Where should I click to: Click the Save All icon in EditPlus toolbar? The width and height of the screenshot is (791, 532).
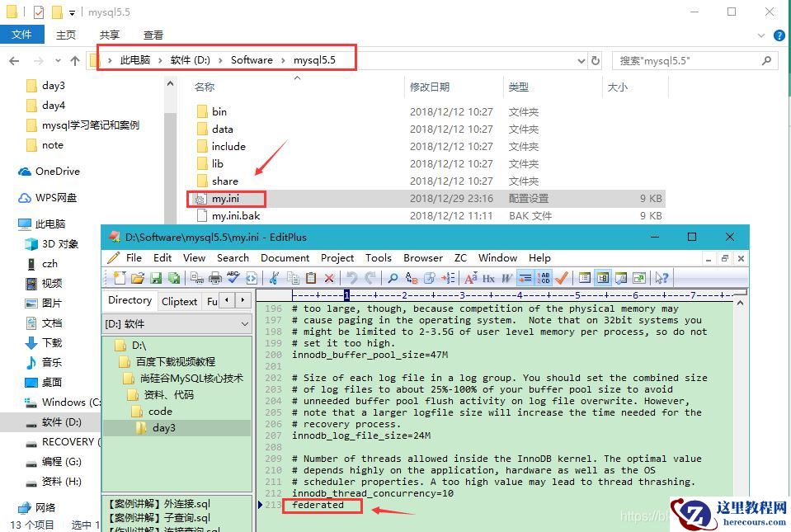[x=174, y=278]
